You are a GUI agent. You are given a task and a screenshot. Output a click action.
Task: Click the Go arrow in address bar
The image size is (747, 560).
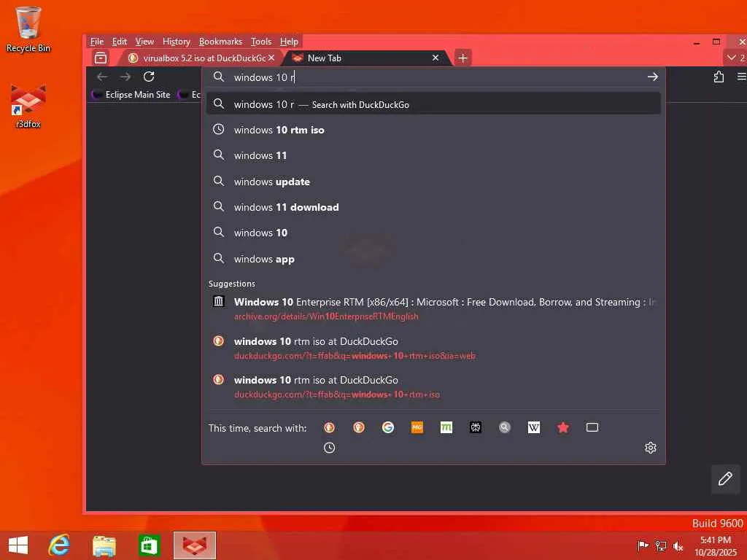pyautogui.click(x=653, y=77)
